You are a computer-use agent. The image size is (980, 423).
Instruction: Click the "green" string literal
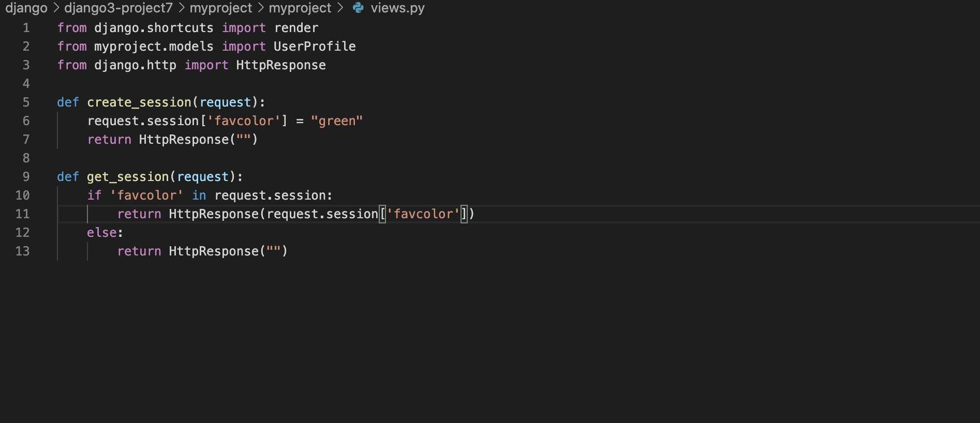coord(337,121)
